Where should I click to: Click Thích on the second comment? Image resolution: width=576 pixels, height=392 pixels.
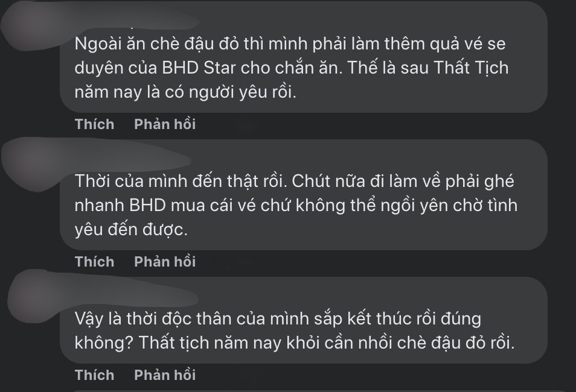coord(94,262)
